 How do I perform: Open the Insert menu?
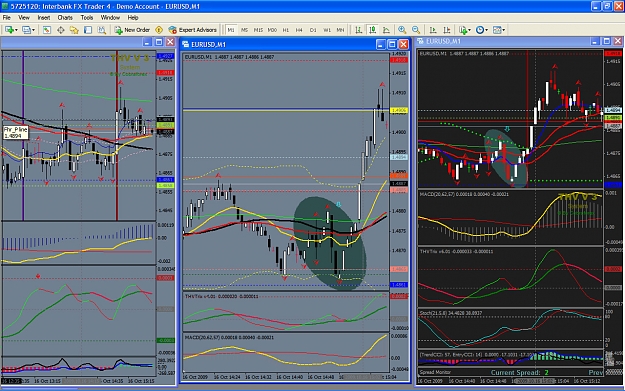pos(44,18)
